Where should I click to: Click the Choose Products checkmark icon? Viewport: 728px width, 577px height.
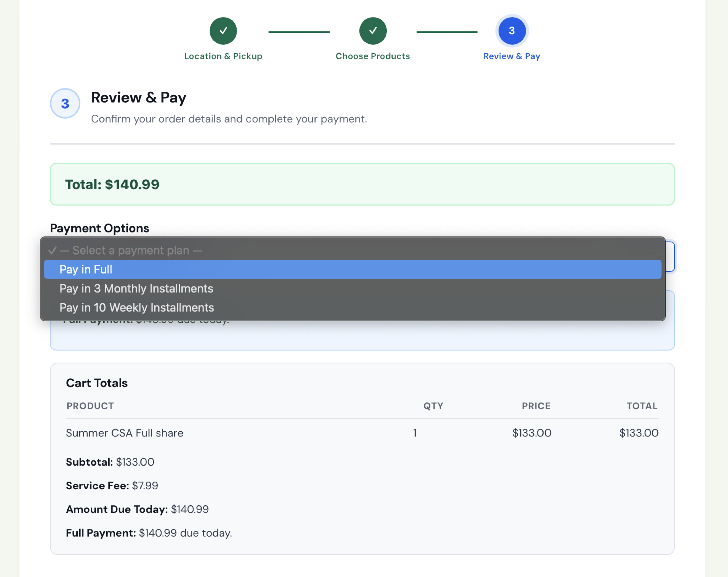(373, 31)
